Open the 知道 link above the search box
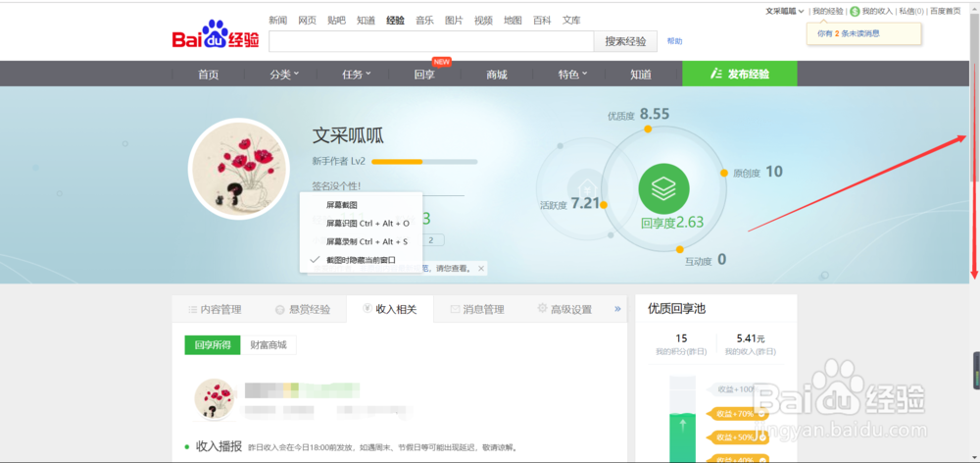 tap(367, 20)
